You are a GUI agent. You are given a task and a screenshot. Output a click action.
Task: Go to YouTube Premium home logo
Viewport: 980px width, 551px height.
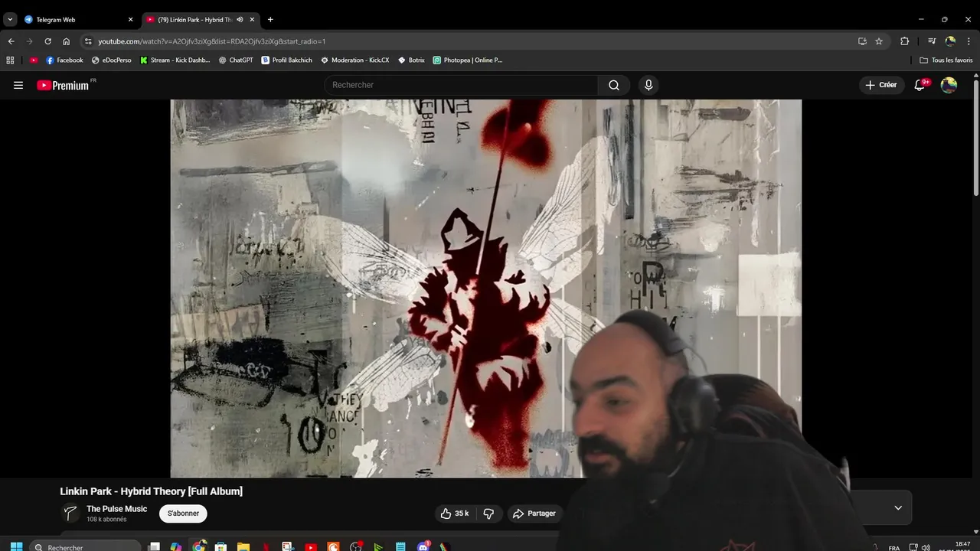coord(64,85)
